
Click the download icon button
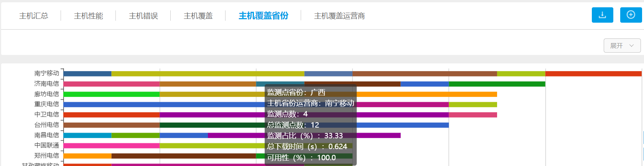pos(602,15)
